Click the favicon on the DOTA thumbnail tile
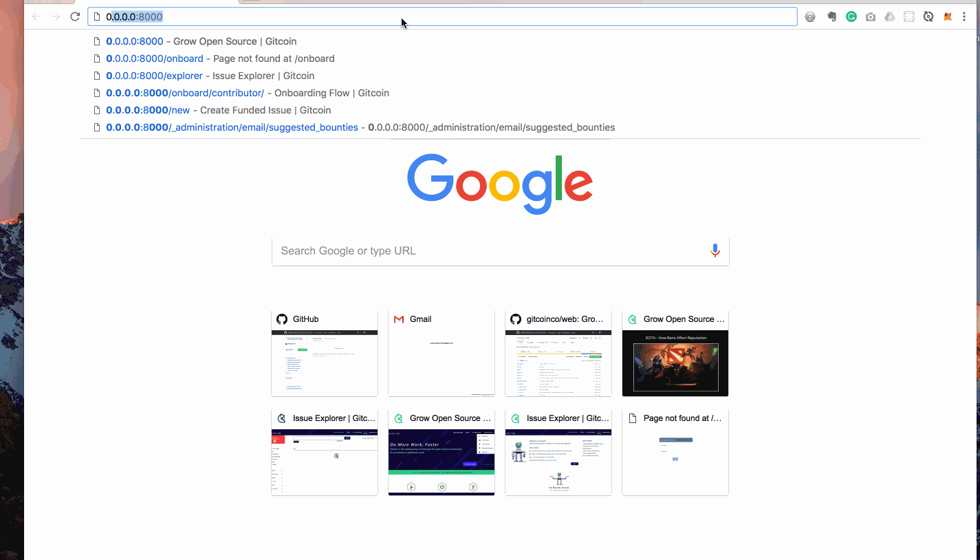Screen dimensions: 980x560 coord(633,319)
